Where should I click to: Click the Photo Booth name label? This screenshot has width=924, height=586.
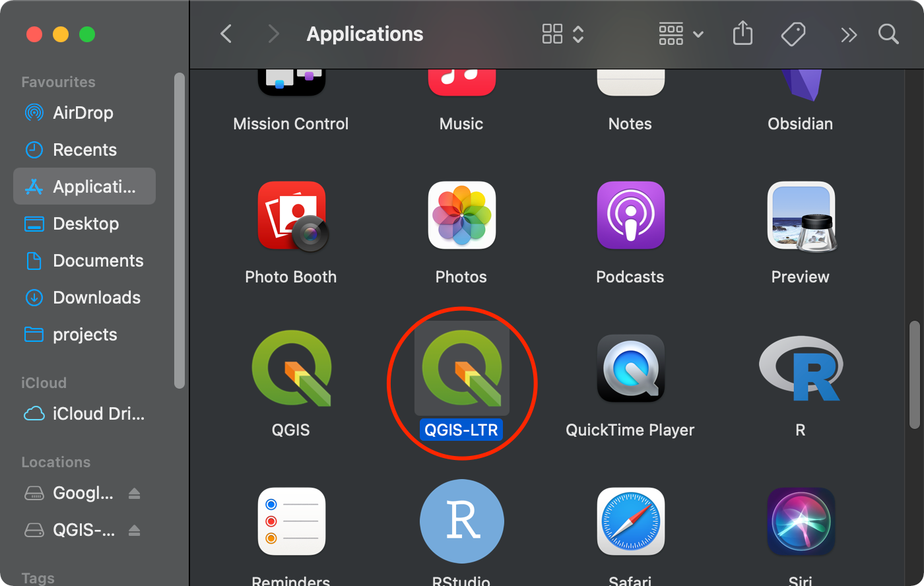(x=291, y=277)
